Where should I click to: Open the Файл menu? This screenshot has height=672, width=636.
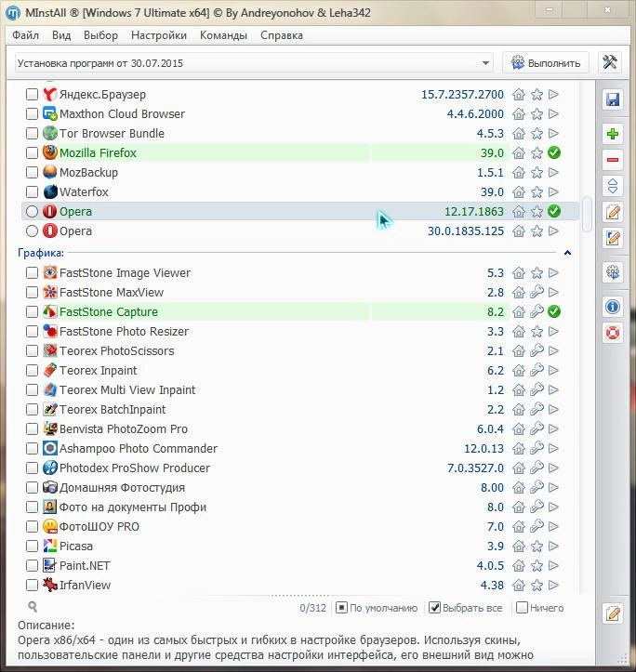tap(25, 35)
